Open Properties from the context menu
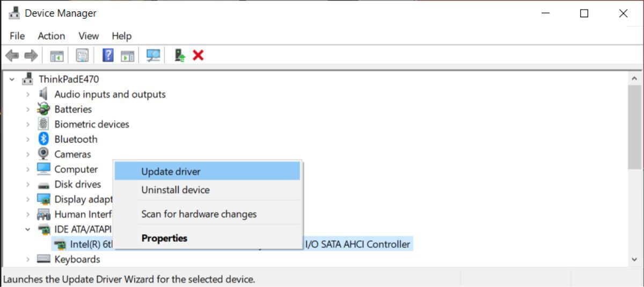The width and height of the screenshot is (644, 287). click(164, 238)
